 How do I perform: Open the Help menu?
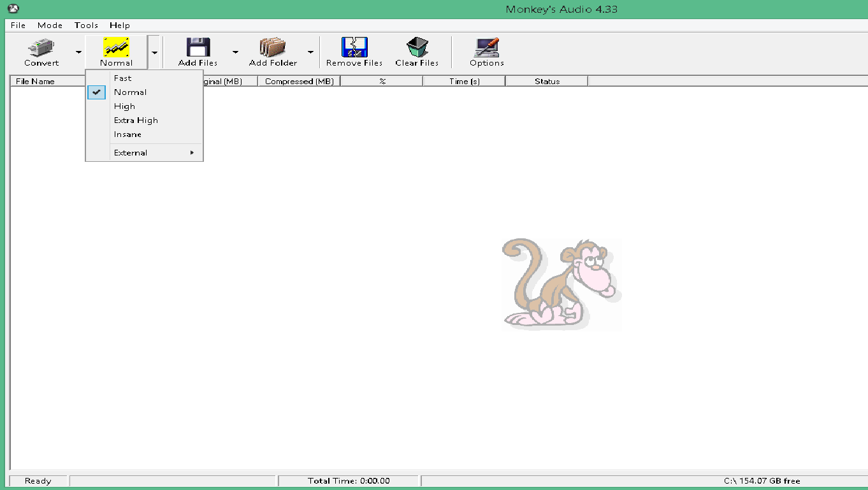(120, 25)
